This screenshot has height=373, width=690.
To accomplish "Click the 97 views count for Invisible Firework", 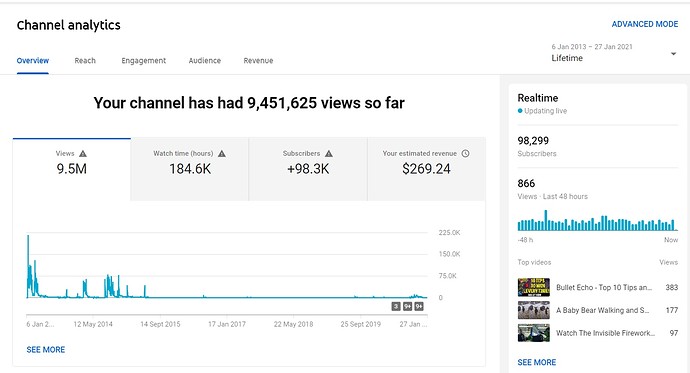I will click(x=674, y=333).
